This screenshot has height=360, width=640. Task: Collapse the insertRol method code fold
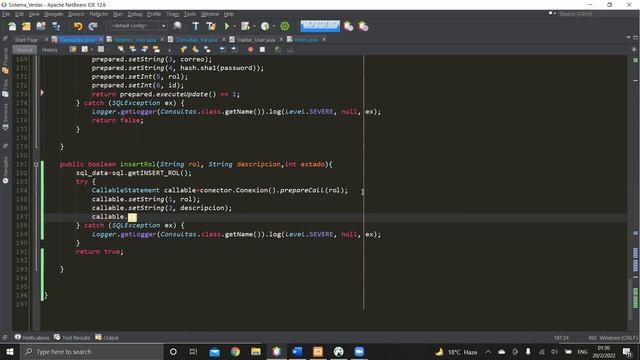(x=36, y=164)
